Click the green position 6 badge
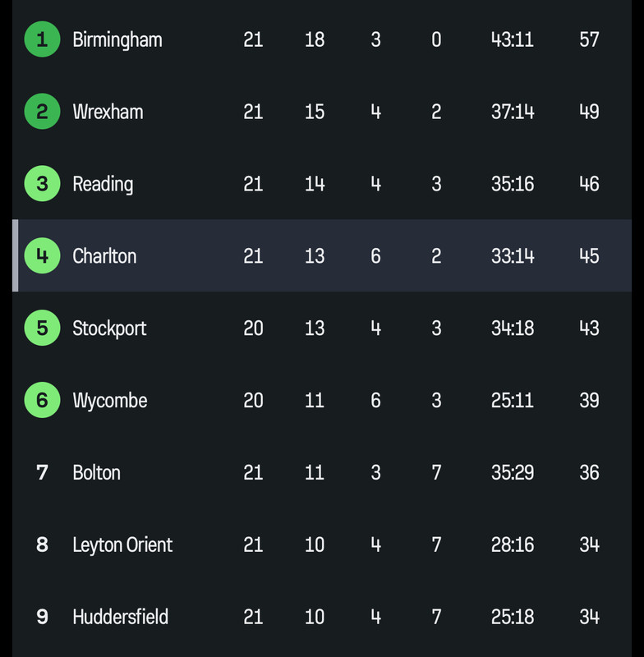 point(42,400)
